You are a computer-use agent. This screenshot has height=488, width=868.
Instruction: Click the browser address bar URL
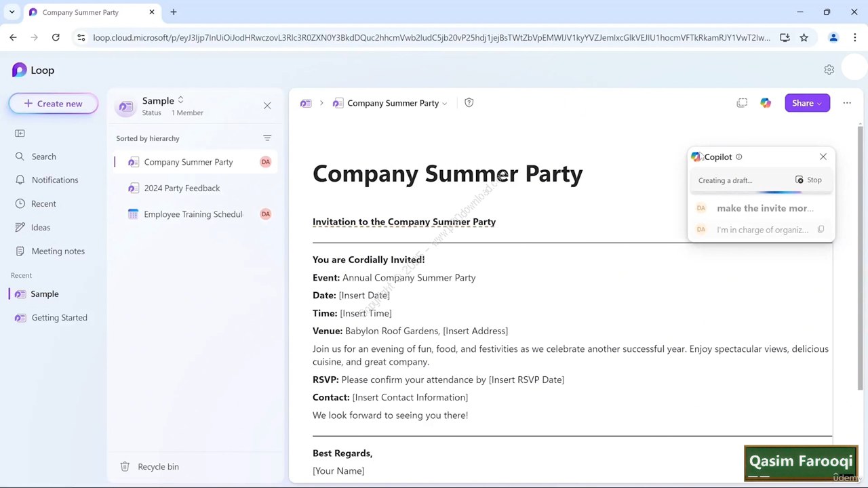tap(431, 37)
